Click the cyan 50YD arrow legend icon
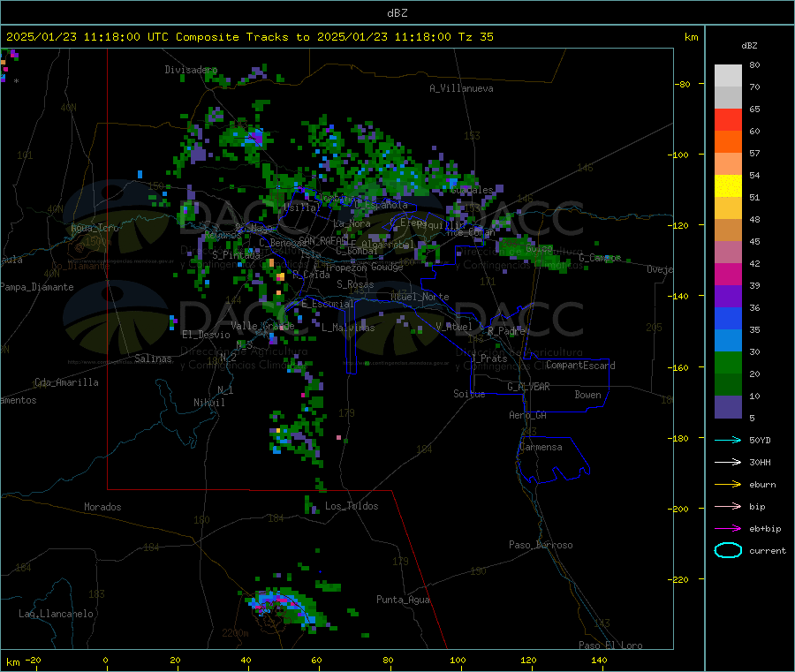 tap(728, 440)
